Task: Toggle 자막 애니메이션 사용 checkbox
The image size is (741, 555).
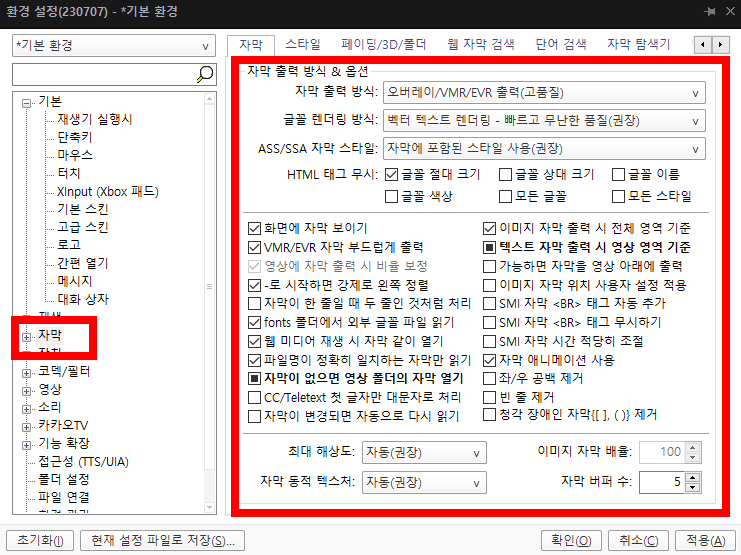Action: tap(489, 360)
